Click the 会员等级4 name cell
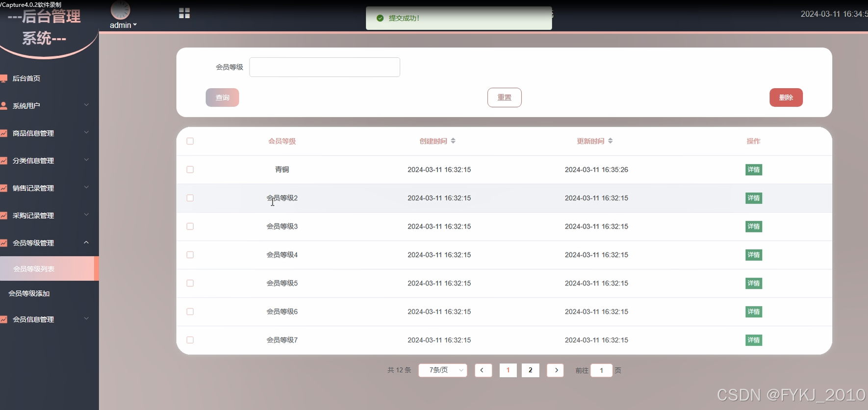868x410 pixels. click(282, 255)
